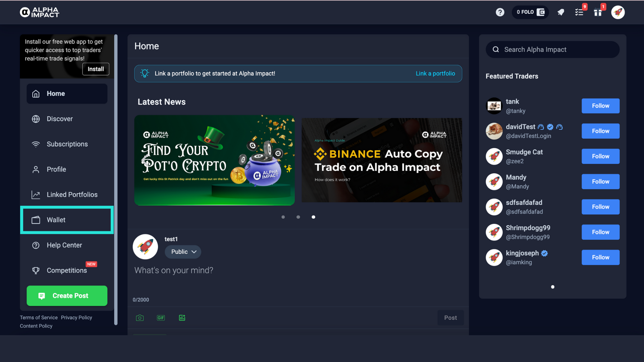644x362 pixels.
Task: Open the profile avatar in header
Action: tap(618, 12)
